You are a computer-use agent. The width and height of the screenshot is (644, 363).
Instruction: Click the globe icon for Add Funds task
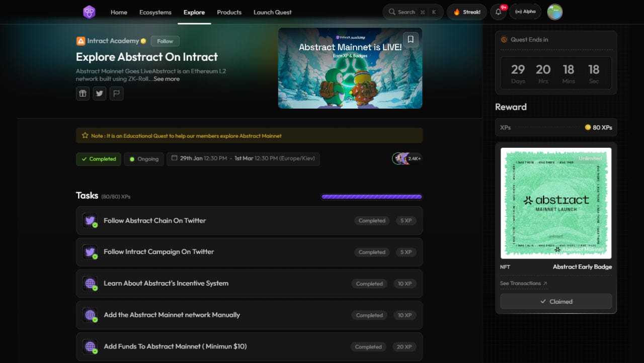(x=90, y=346)
